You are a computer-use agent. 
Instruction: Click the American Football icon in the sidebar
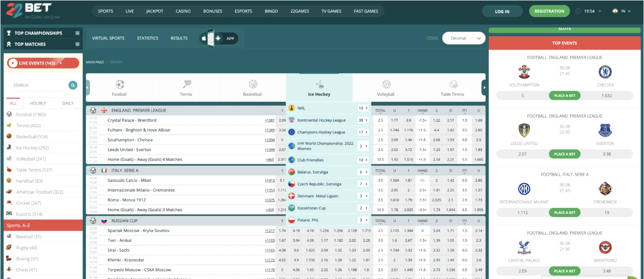click(9, 192)
